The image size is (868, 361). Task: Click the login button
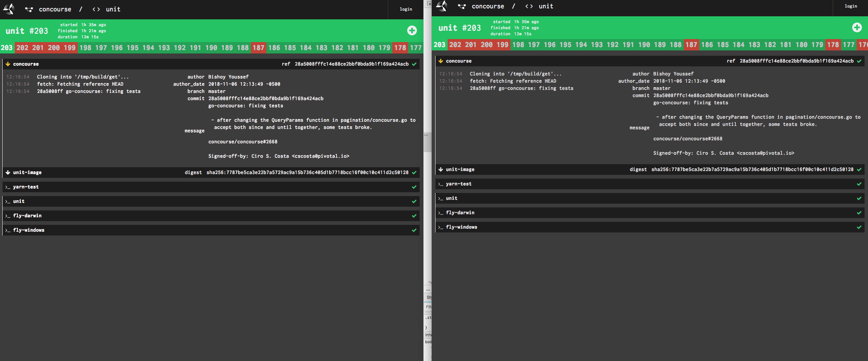[x=406, y=9]
